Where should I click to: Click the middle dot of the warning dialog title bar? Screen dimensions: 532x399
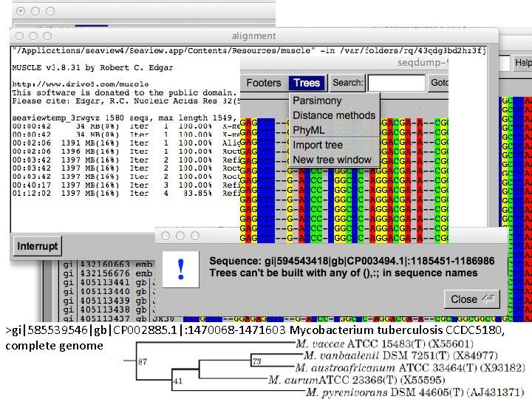[x=180, y=236]
